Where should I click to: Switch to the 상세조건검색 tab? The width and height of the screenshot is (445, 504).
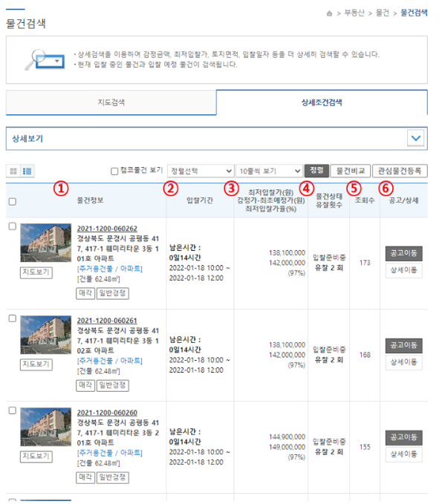pyautogui.click(x=322, y=102)
